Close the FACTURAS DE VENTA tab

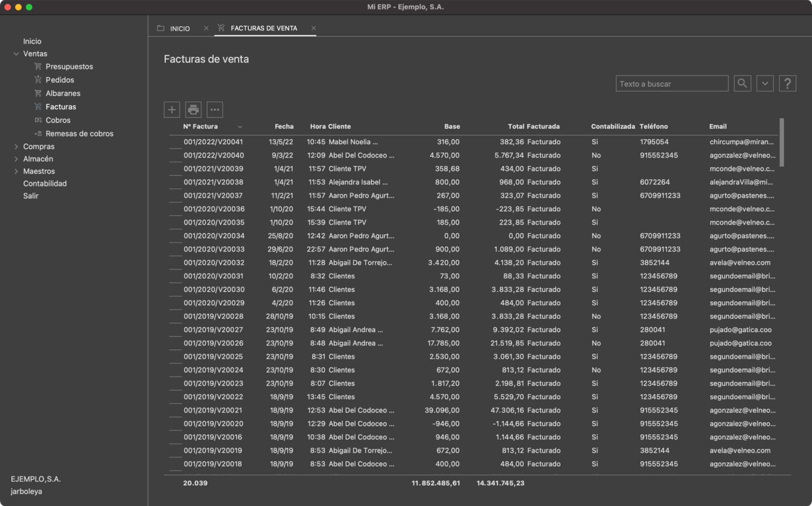click(313, 28)
